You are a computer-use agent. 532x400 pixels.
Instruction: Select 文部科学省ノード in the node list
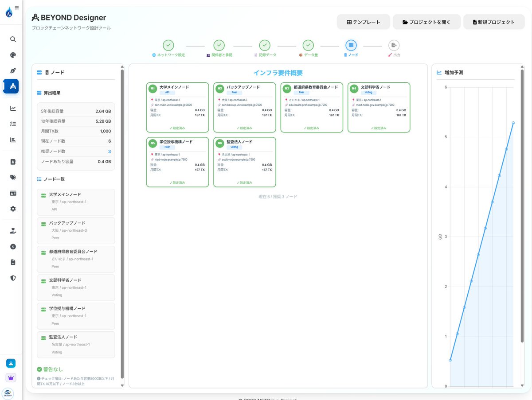point(76,287)
